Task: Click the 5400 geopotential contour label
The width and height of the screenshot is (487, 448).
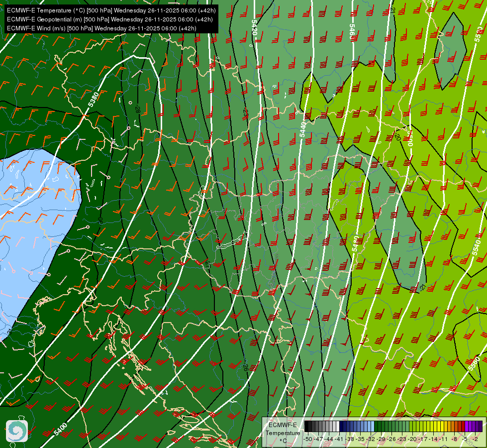Action: tap(60, 429)
